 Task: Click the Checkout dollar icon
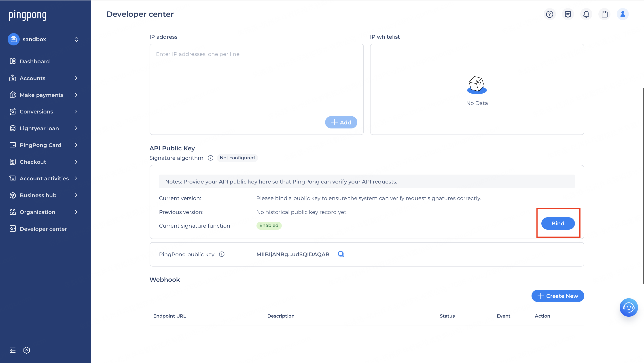tap(13, 162)
